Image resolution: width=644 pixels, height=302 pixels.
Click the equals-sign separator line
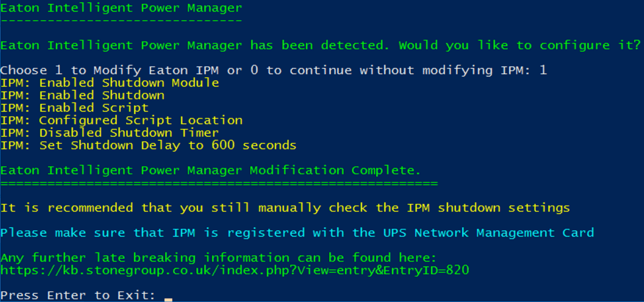click(219, 184)
